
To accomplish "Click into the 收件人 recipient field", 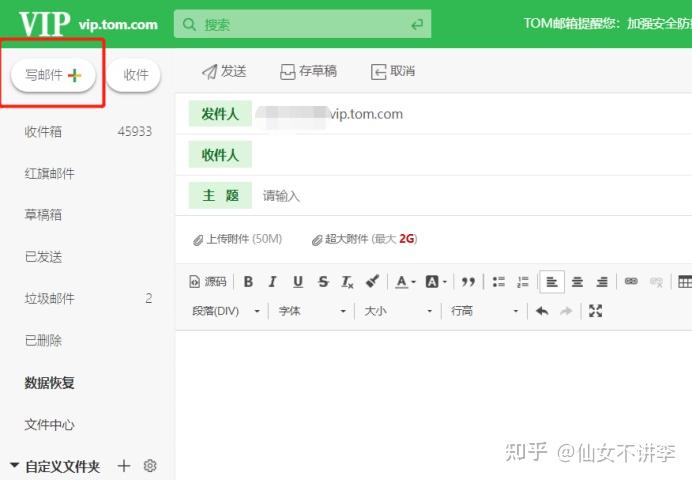I will click(x=472, y=154).
